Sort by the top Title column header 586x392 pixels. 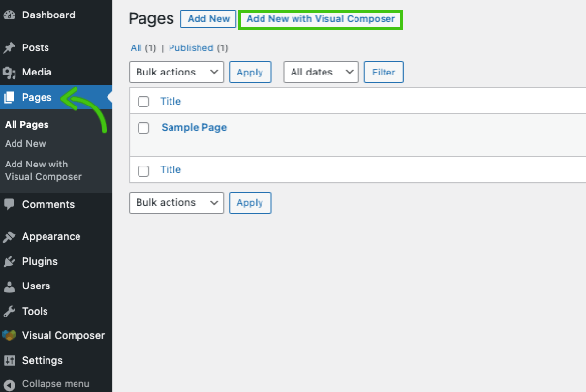170,102
